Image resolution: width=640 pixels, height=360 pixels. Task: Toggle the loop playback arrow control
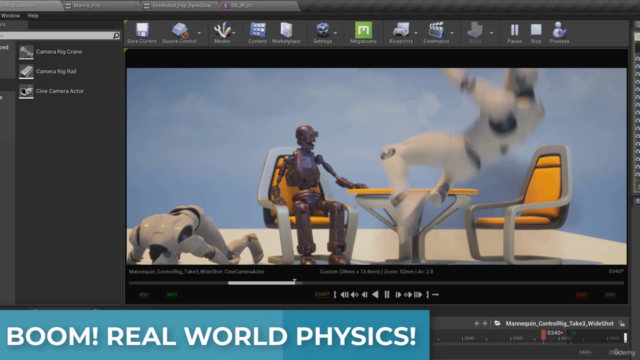coord(435,295)
